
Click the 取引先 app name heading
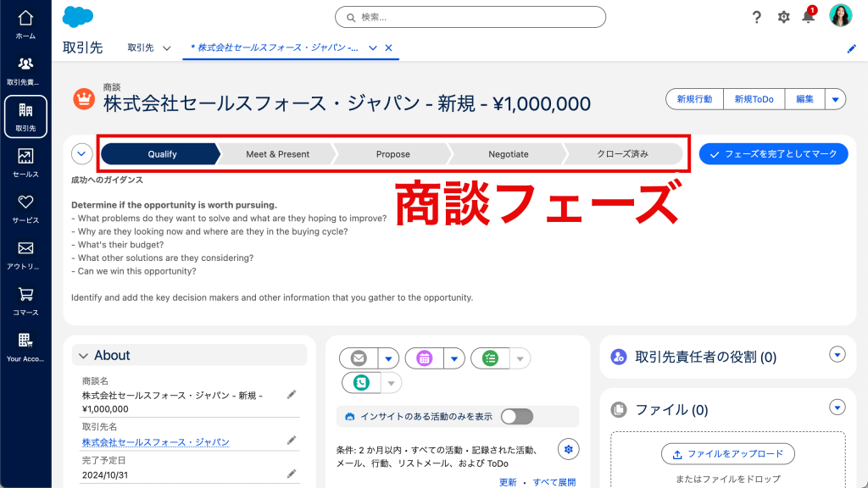coord(82,47)
